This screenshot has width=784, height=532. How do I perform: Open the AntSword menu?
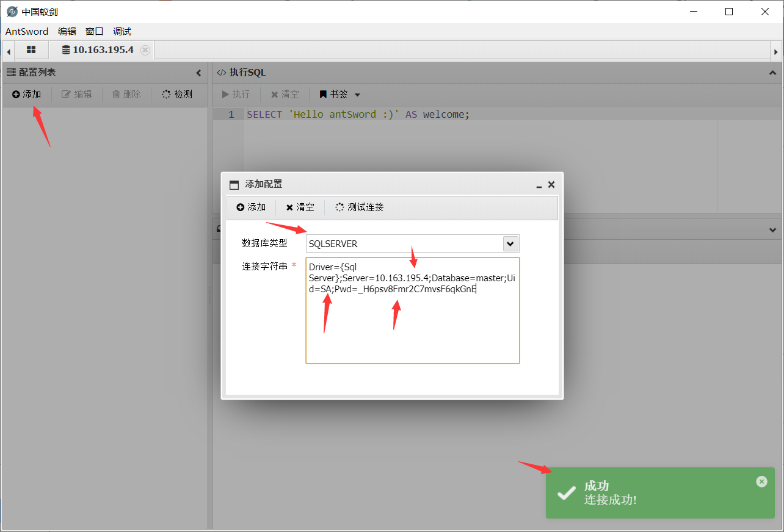pyautogui.click(x=27, y=31)
